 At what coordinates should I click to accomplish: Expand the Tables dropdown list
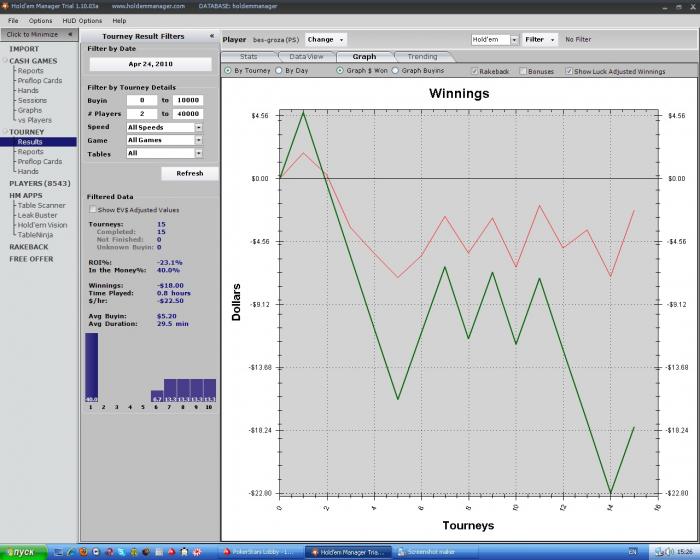click(x=198, y=154)
